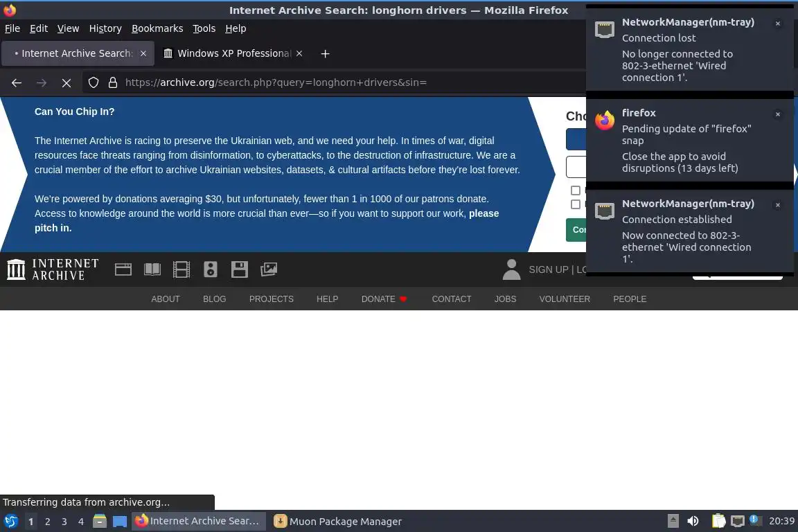This screenshot has width=798, height=532.
Task: Dismiss the Connection established notification
Action: point(778,204)
